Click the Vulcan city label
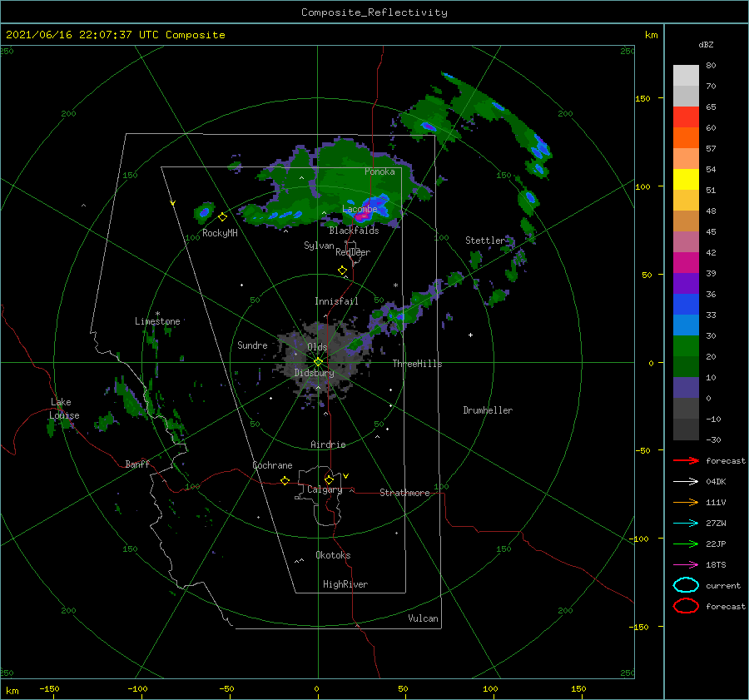Image resolution: width=749 pixels, height=700 pixels. click(x=423, y=618)
